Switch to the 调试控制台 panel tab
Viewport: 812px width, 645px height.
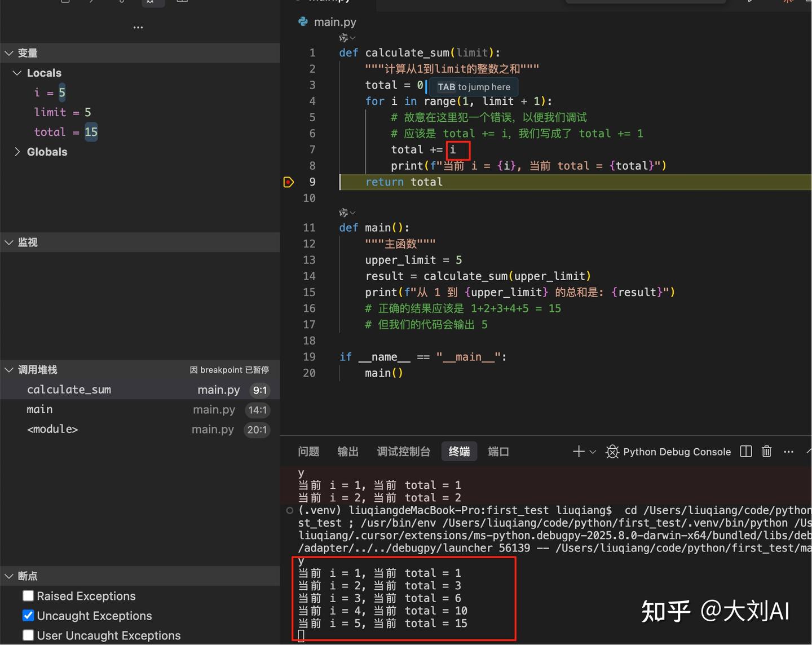[x=404, y=451]
